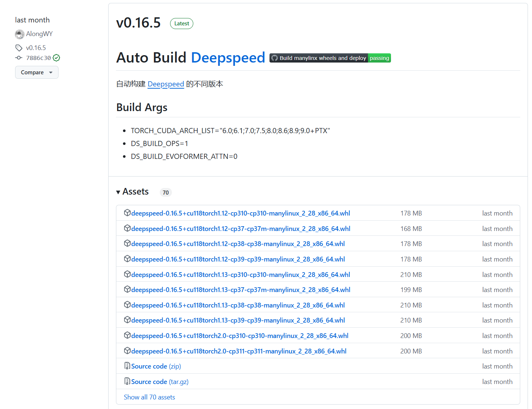Viewport: 532px width, 409px height.
Task: Click the tag icon beside v0.16.5
Action: pos(19,48)
